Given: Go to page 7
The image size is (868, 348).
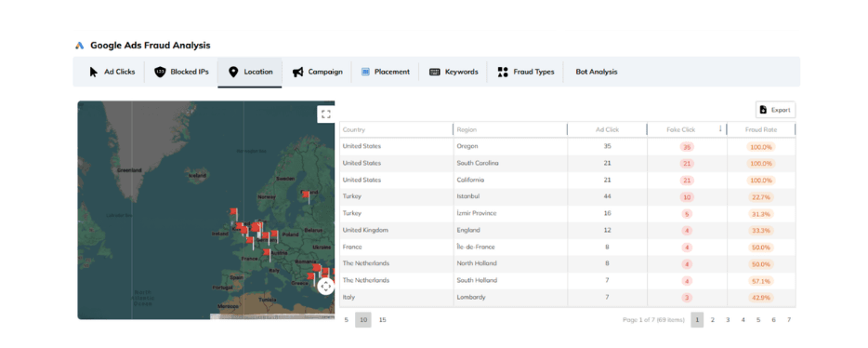Looking at the screenshot, I should tap(789, 320).
